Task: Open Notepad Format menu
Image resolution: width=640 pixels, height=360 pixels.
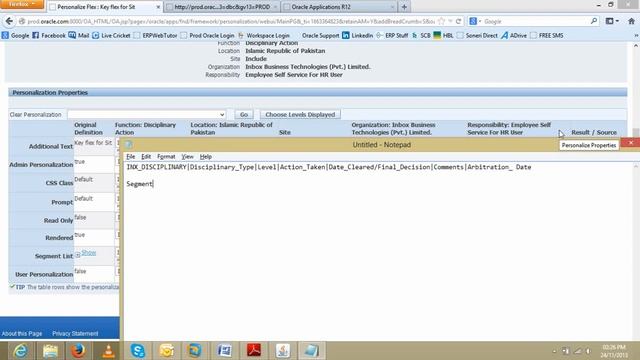Action: [166, 157]
